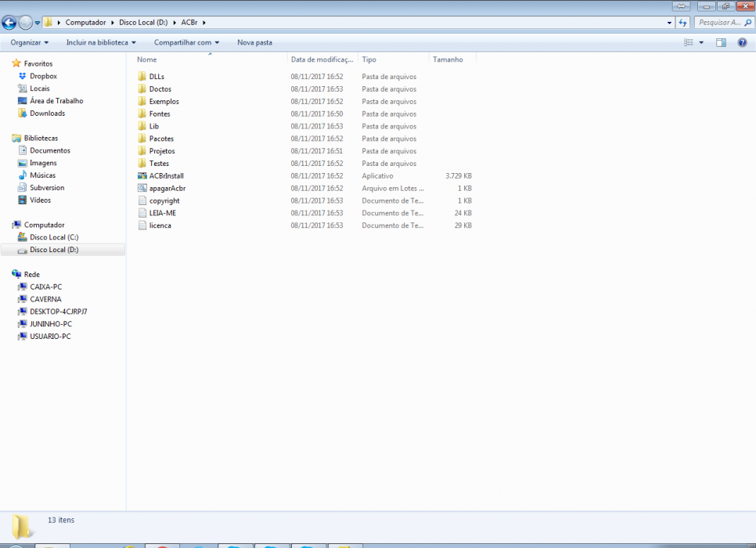Select the Doctos folder icon
The width and height of the screenshot is (756, 548).
[142, 88]
